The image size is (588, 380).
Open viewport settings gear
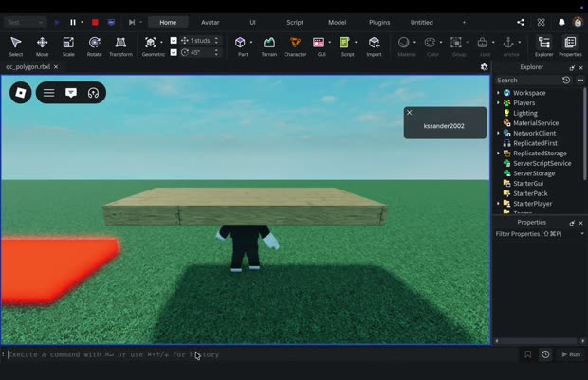[484, 66]
